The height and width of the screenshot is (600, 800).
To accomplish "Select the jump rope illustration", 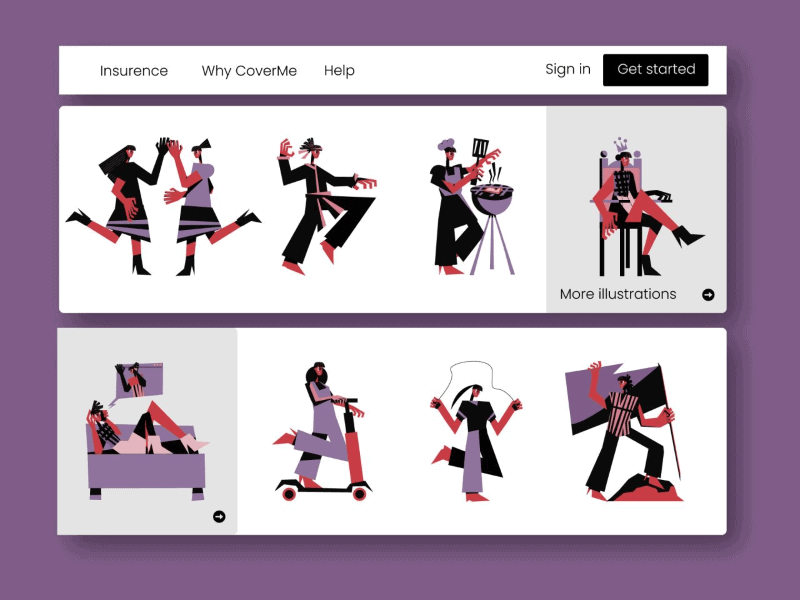I will click(476, 431).
